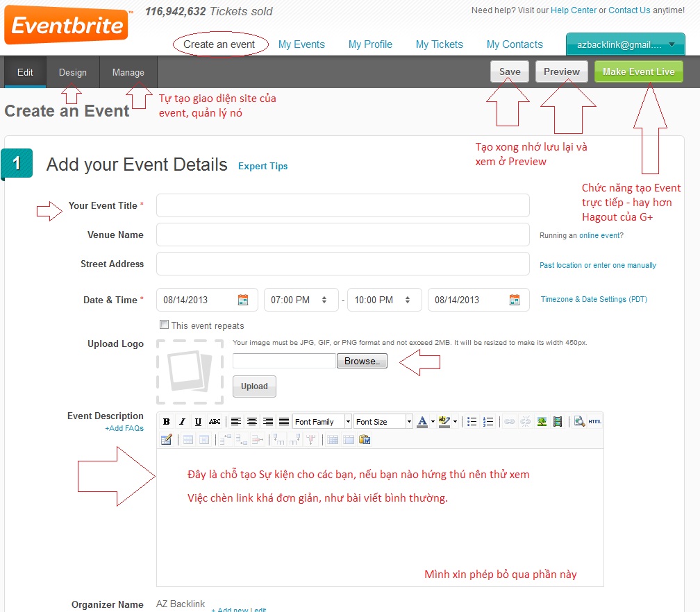Open My Profile page
This screenshot has height=612, width=700.
pyautogui.click(x=370, y=44)
